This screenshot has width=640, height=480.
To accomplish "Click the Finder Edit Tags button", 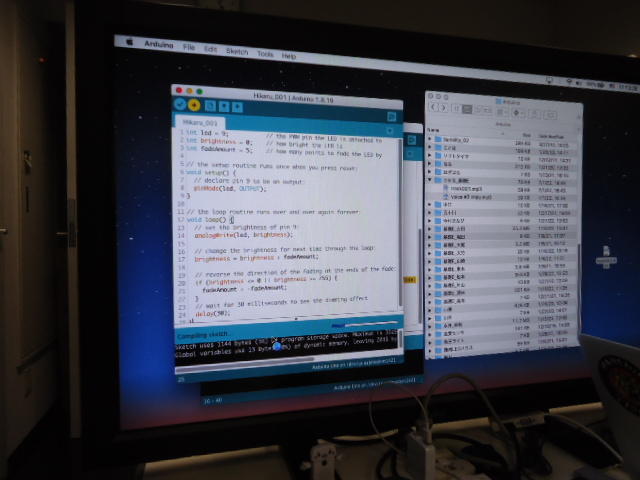I will coord(550,115).
